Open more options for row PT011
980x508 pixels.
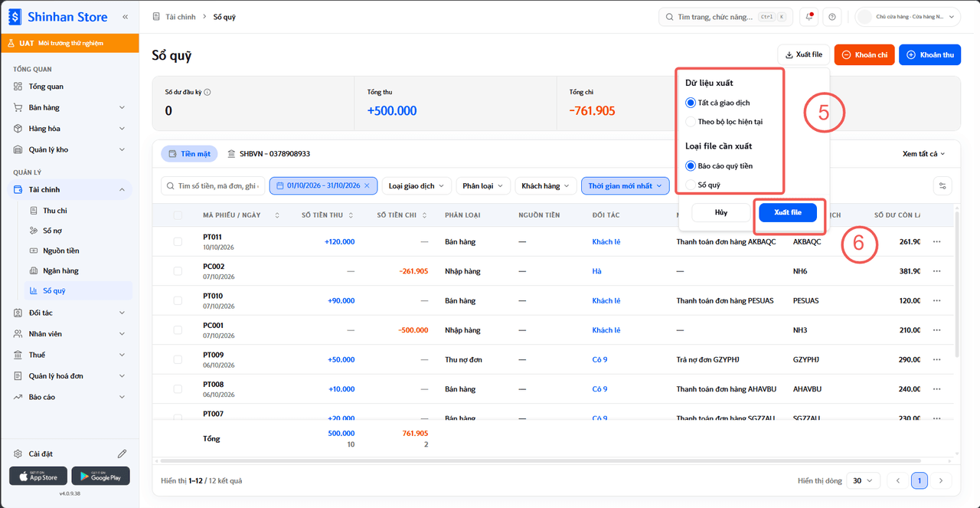coord(936,242)
